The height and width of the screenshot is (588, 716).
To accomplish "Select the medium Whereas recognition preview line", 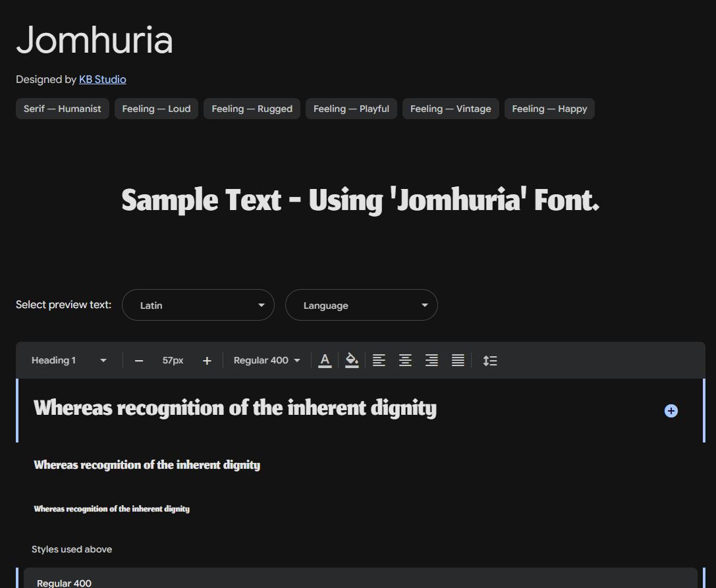I will click(147, 465).
